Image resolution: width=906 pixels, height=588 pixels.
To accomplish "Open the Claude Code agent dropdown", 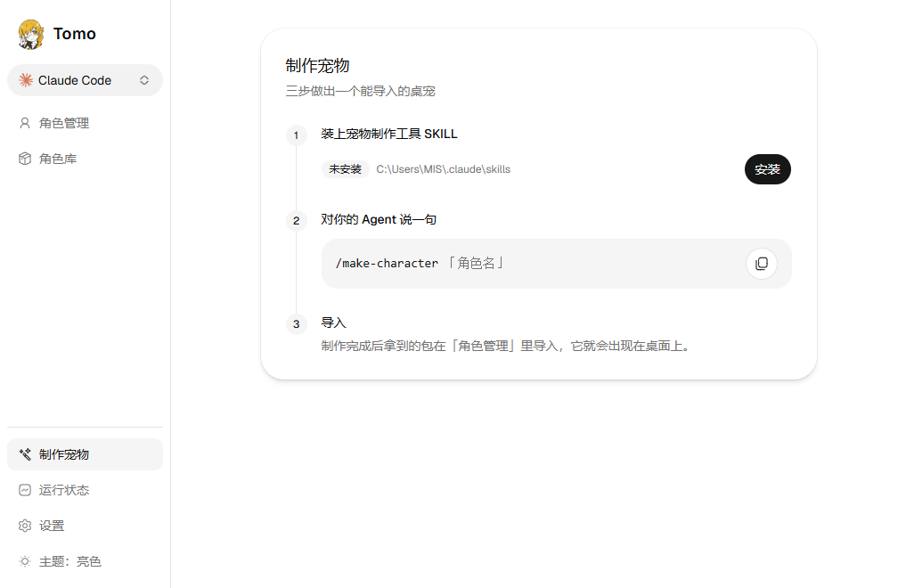I will [x=85, y=80].
